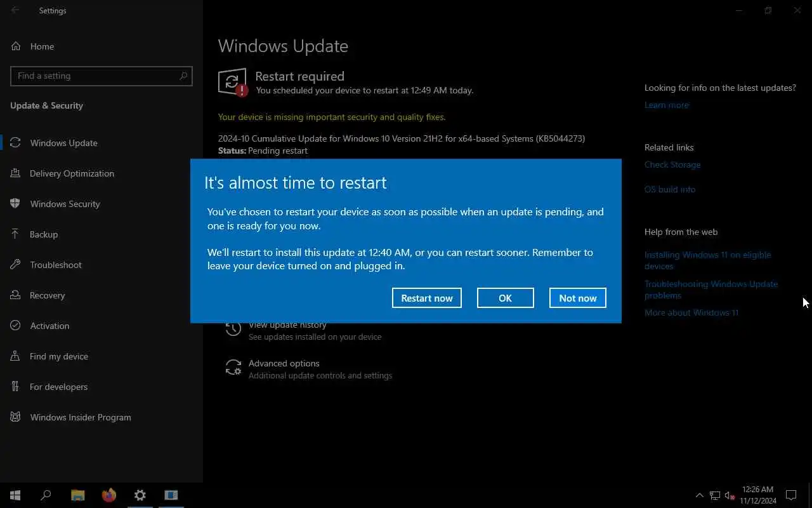
Task: Click the Windows Insider Program cat icon
Action: pos(16,417)
